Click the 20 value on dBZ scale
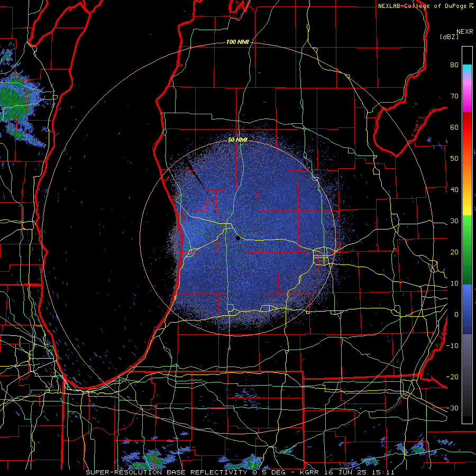 point(454,252)
